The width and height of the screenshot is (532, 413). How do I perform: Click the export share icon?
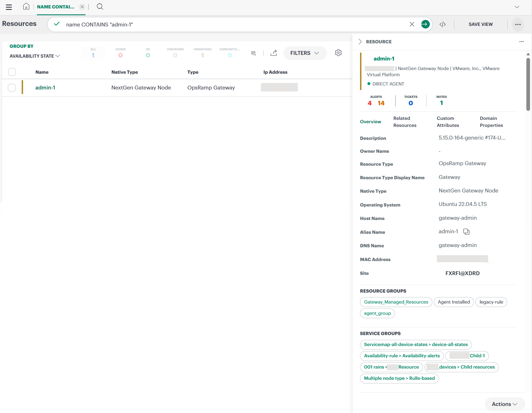[x=274, y=53]
